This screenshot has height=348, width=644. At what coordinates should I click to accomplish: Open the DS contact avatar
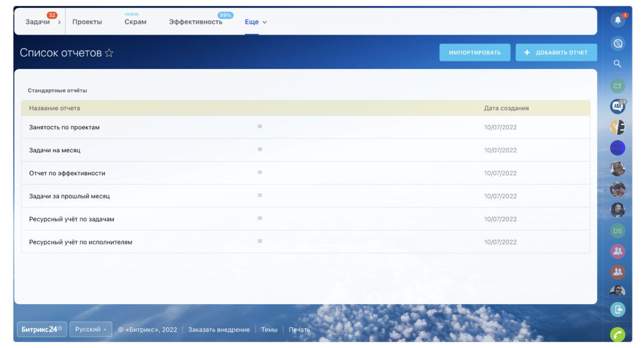(x=617, y=231)
